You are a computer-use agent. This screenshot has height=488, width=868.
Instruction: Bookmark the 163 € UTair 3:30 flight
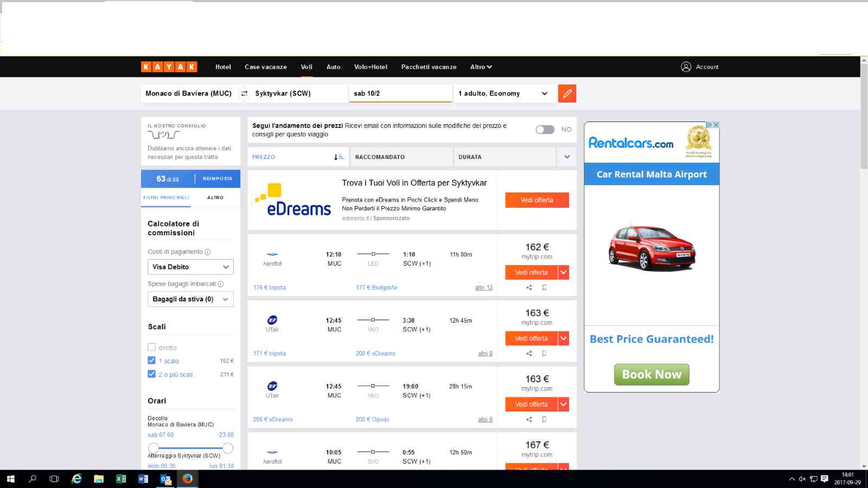pyautogui.click(x=544, y=354)
